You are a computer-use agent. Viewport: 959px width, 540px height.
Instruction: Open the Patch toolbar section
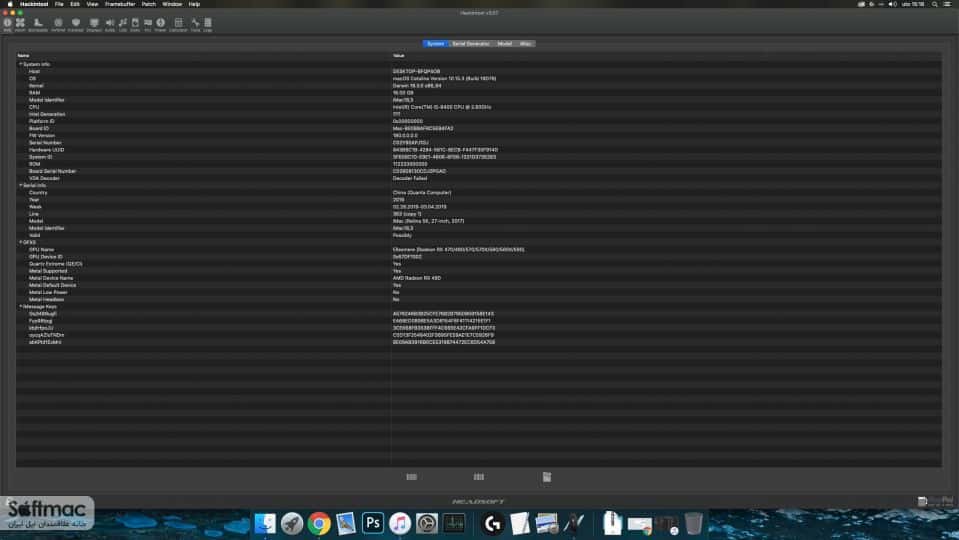(x=20, y=24)
